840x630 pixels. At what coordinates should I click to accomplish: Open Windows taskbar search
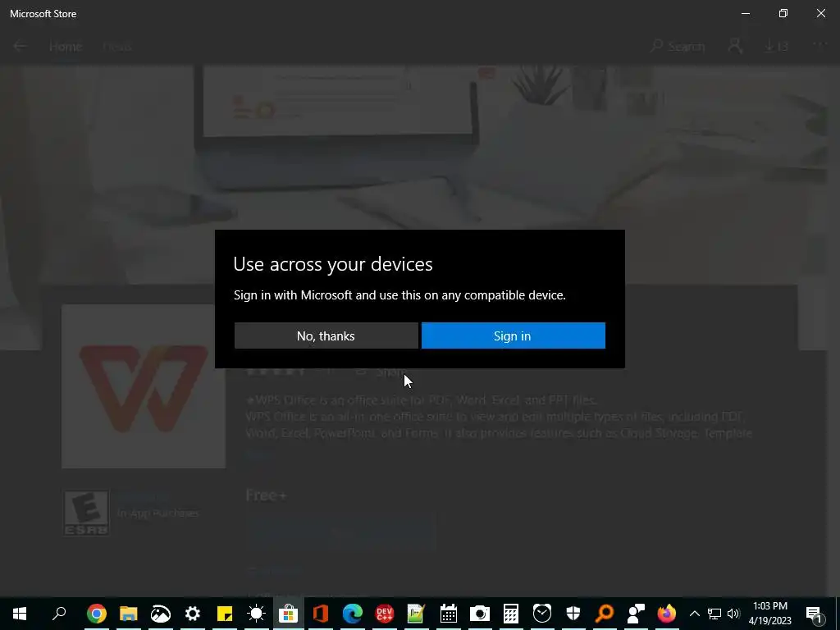point(59,614)
